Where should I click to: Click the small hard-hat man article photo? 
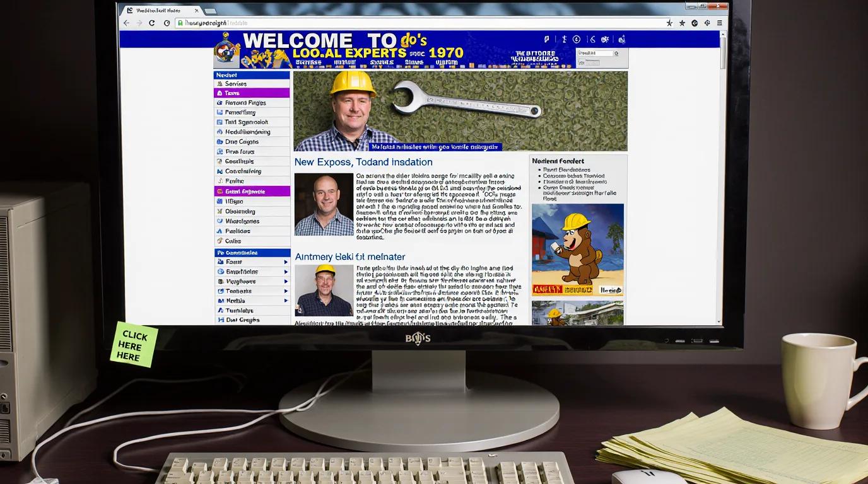click(x=324, y=290)
